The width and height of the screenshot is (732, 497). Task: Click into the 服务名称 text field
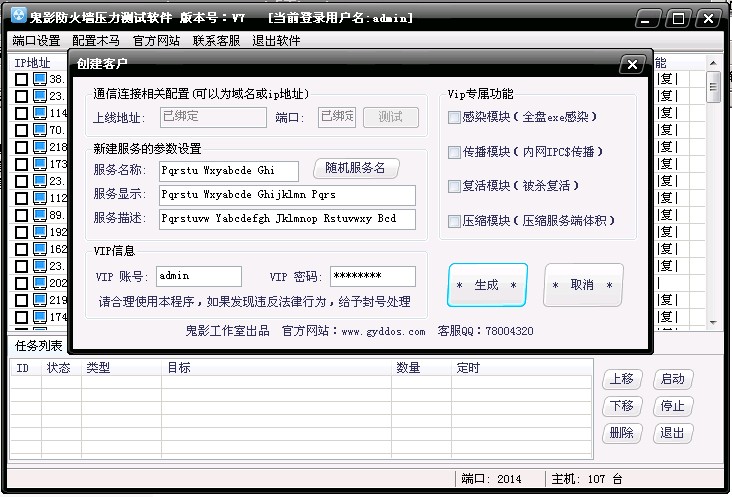pos(228,171)
